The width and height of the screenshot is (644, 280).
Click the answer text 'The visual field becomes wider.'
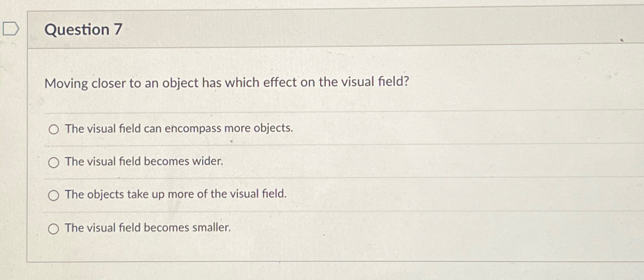click(143, 162)
